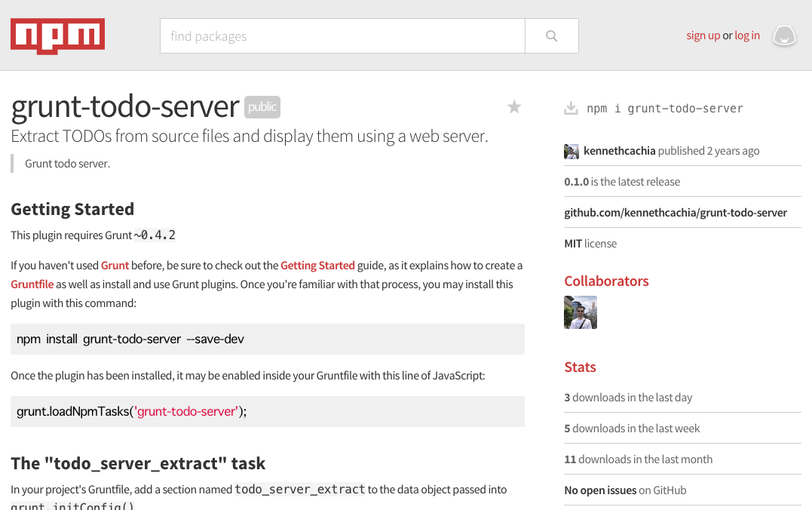
Task: Click the grunt.loadNpmTasks code block
Action: coord(268,411)
